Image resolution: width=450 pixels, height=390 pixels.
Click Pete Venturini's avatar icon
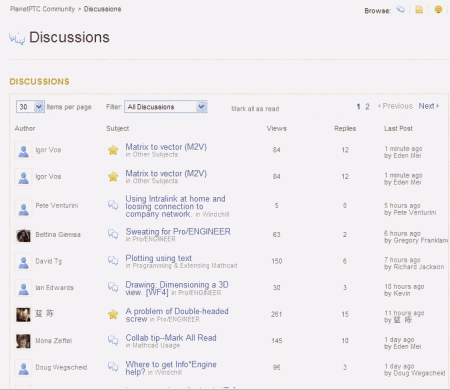tap(23, 209)
